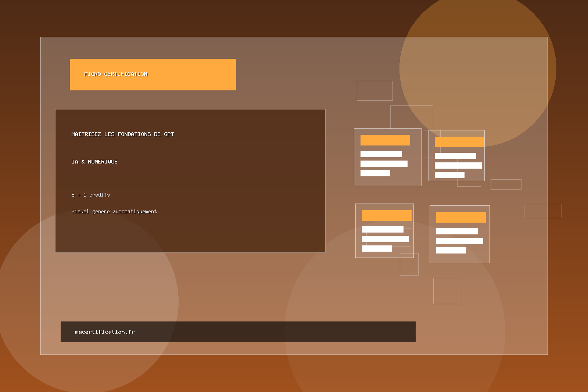Open the macertification.fr link
This screenshot has width=588, height=392.
(105, 332)
